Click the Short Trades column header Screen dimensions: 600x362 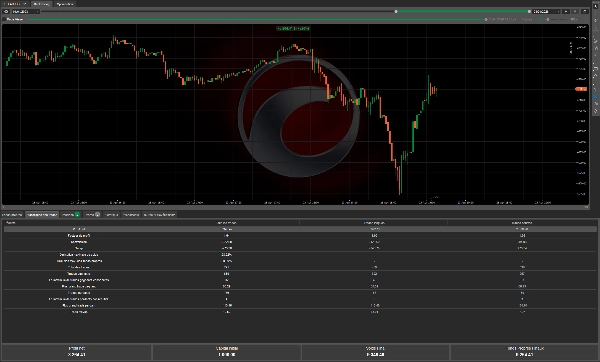point(522,223)
